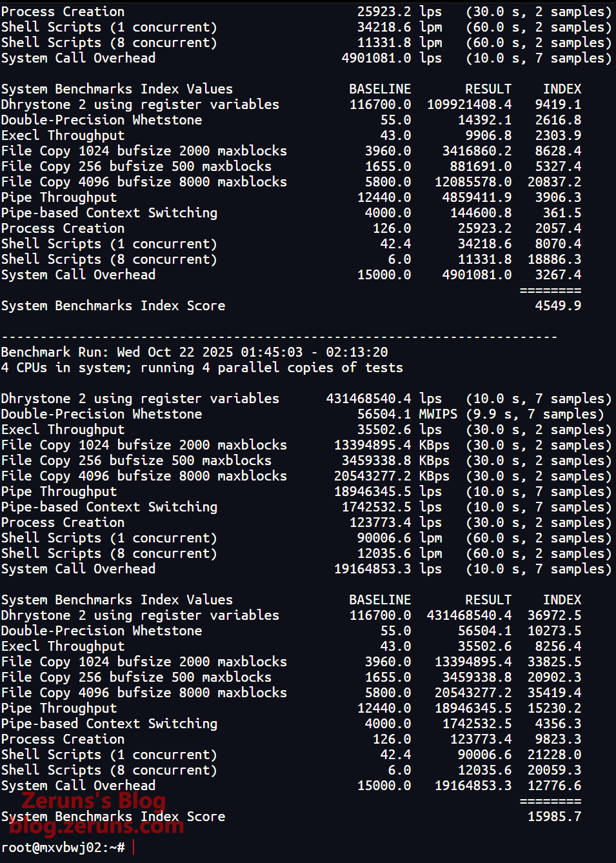
Task: Open the blog.zeruns.com watermark link
Action: click(x=97, y=826)
